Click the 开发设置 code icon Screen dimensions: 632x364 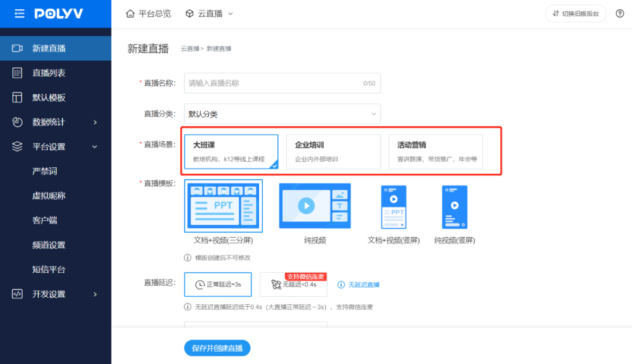tap(18, 294)
